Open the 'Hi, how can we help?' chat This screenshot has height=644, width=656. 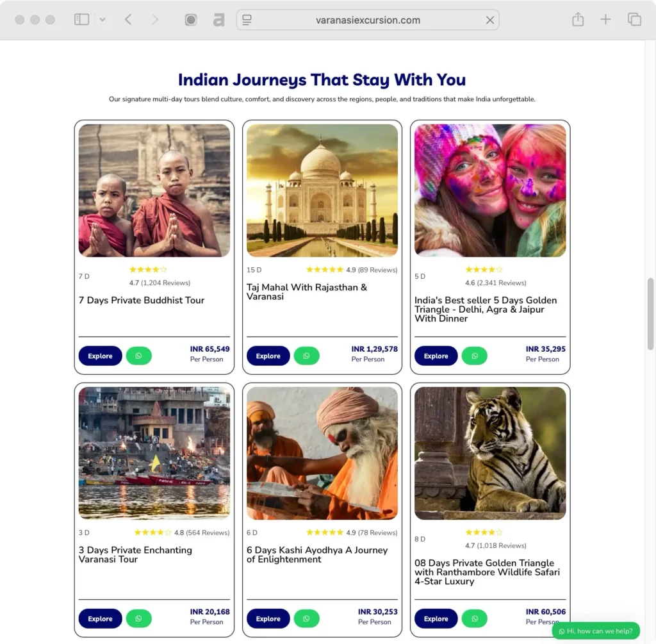coord(596,631)
